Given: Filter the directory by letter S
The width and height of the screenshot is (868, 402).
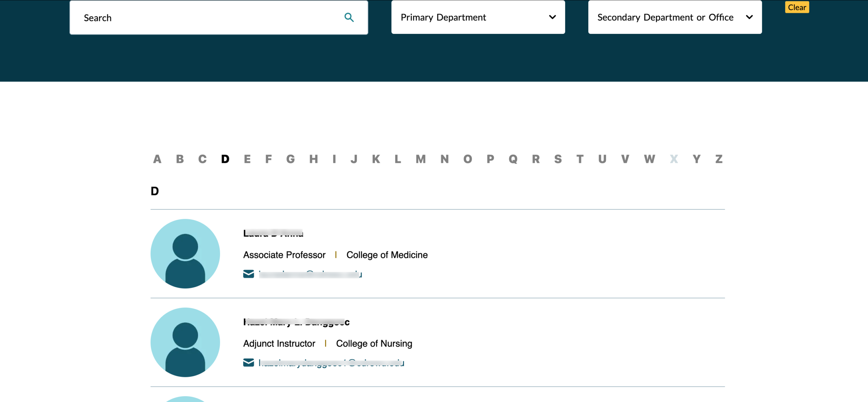Looking at the screenshot, I should click(558, 159).
